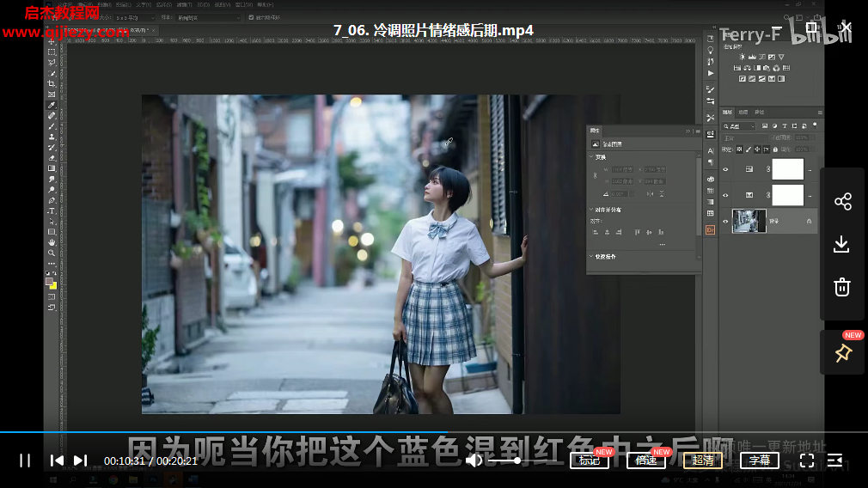The width and height of the screenshot is (868, 488).
Task: Select the Crop tool
Action: coord(52,84)
